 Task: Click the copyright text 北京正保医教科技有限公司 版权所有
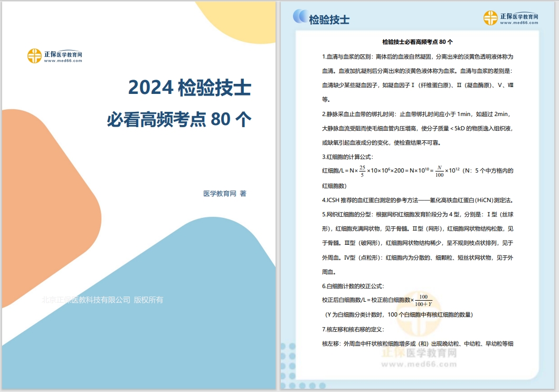(102, 300)
